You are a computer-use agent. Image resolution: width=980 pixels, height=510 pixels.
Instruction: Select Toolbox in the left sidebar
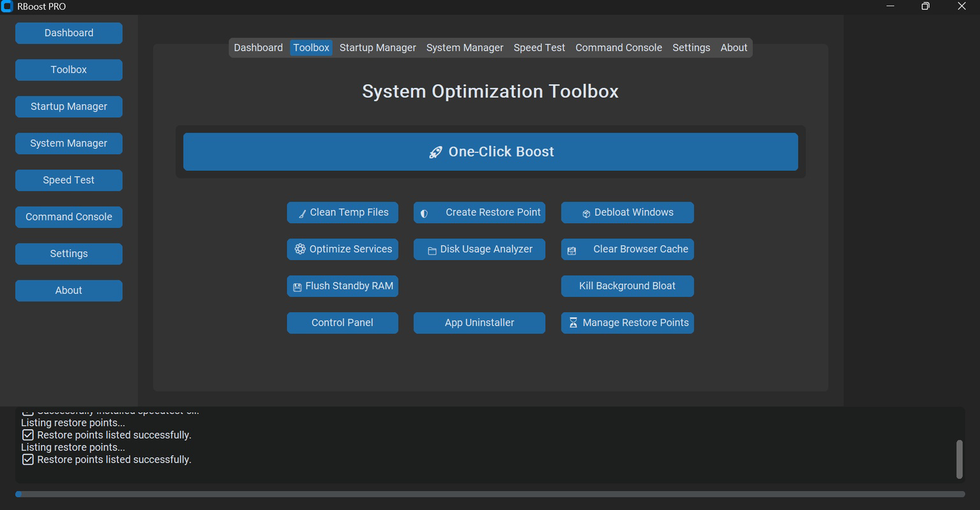click(69, 70)
